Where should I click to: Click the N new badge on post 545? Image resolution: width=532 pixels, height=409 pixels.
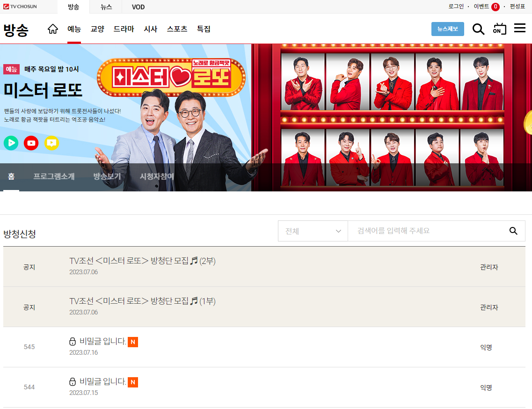(133, 342)
